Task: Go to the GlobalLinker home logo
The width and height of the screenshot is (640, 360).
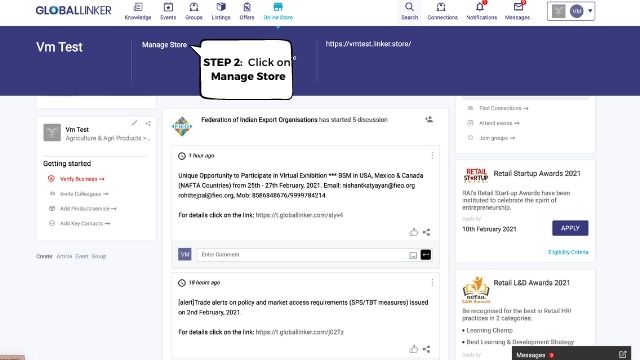Action: [x=73, y=10]
